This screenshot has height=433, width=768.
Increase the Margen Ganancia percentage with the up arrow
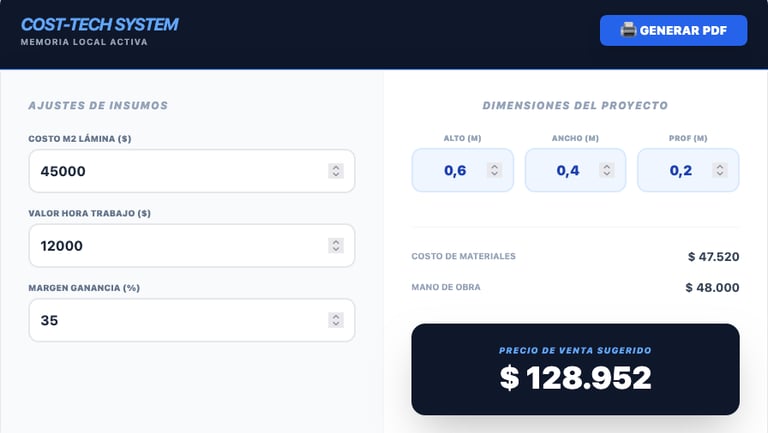tap(336, 316)
